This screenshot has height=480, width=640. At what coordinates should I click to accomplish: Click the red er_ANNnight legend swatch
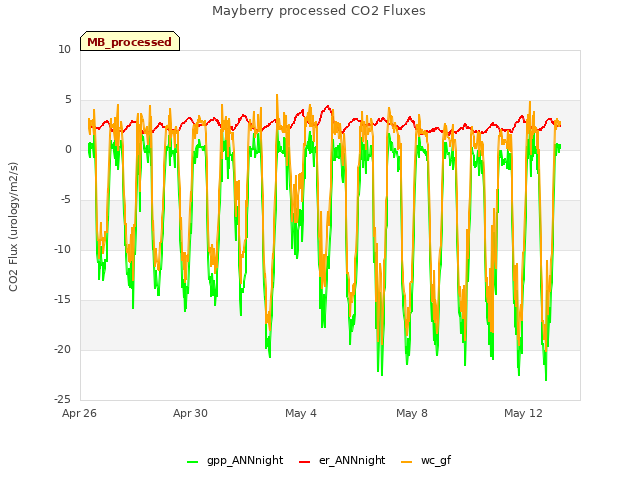304,462
